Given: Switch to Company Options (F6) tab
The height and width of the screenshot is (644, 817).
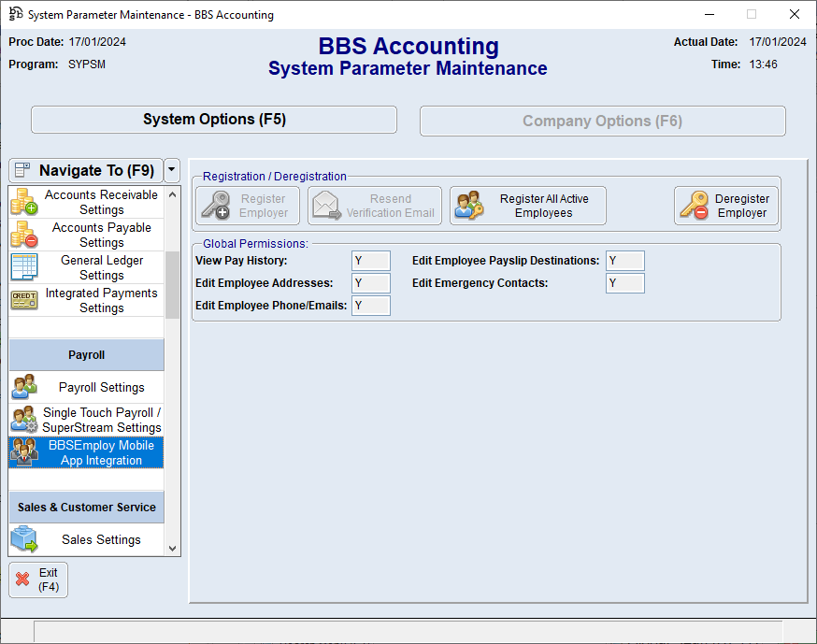Looking at the screenshot, I should (602, 121).
